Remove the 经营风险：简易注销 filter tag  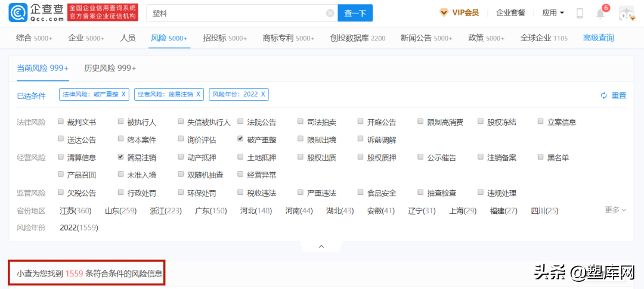198,94
